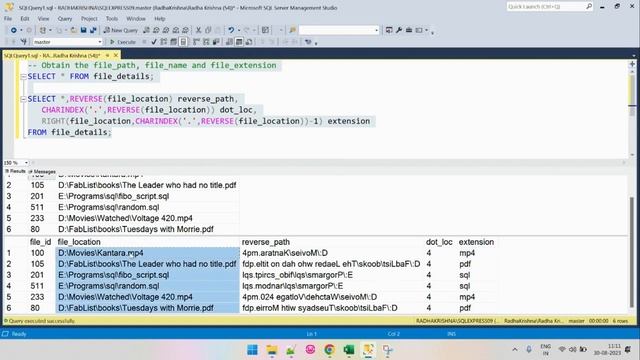Switch output to Results to File
This screenshot has height=360, width=640.
[249, 42]
